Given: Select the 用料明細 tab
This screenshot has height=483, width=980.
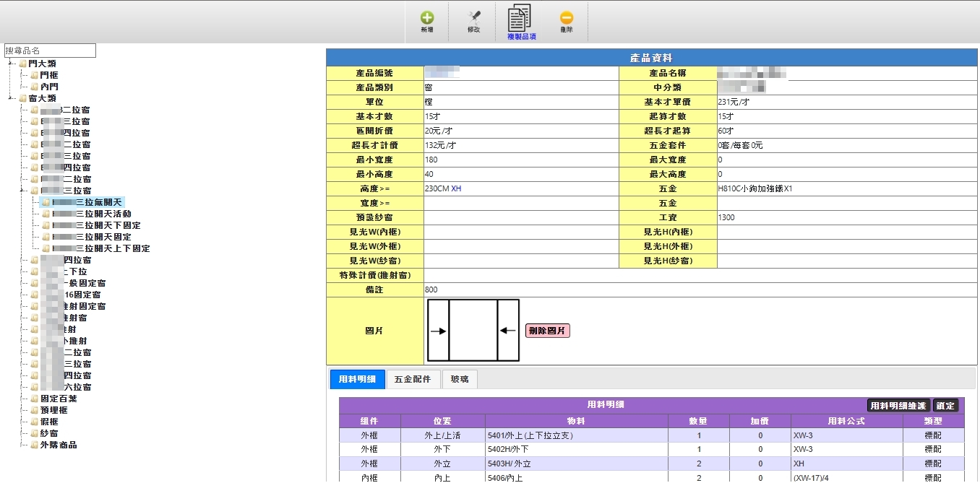Looking at the screenshot, I should 357,379.
